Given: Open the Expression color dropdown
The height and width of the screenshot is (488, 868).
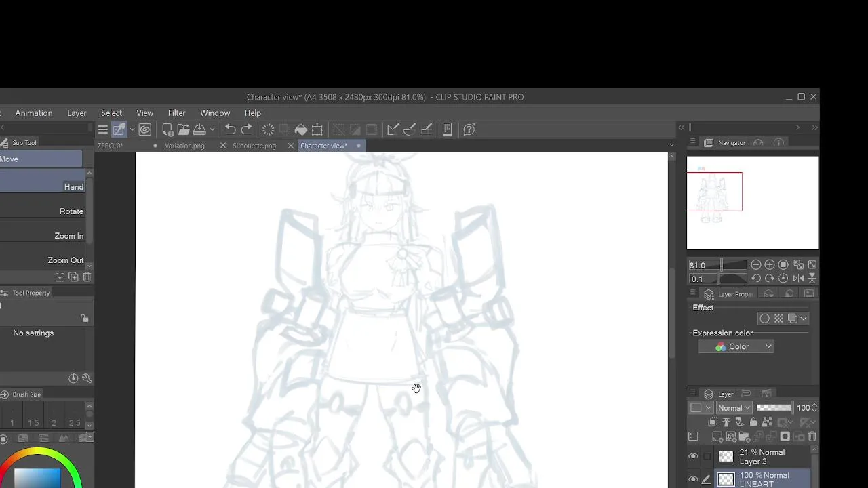Looking at the screenshot, I should (736, 347).
